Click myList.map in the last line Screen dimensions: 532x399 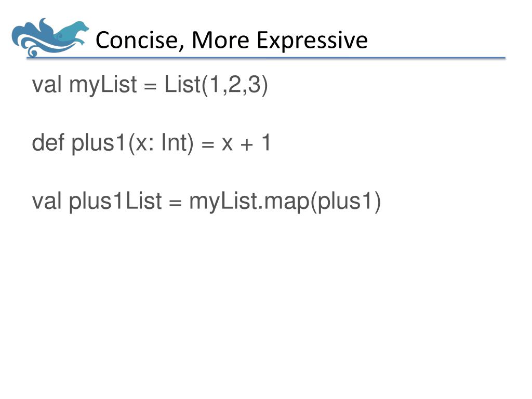point(249,202)
